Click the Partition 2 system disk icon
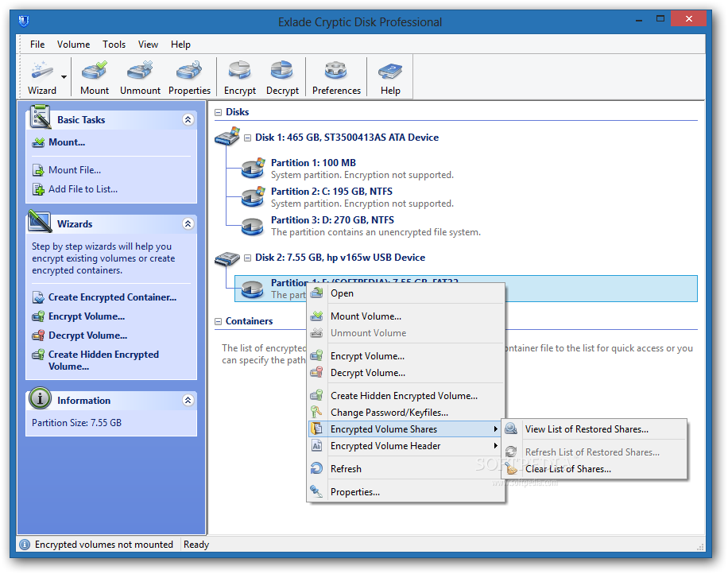The height and width of the screenshot is (574, 728). [x=253, y=197]
